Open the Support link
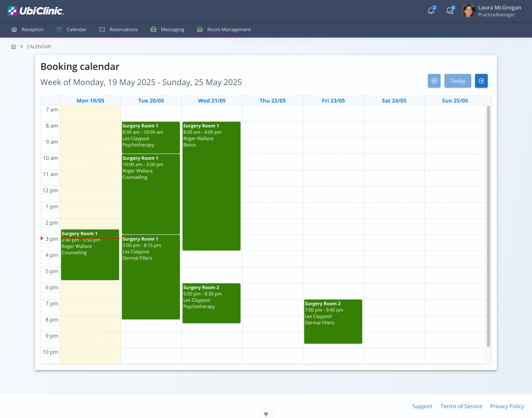The image size is (532, 418). point(422,406)
